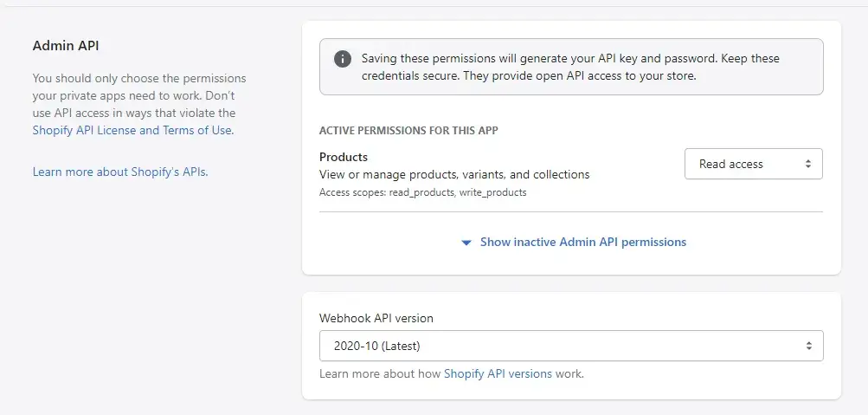Click the Active Permissions For This App heading
The width and height of the screenshot is (868, 415).
pyautogui.click(x=408, y=131)
